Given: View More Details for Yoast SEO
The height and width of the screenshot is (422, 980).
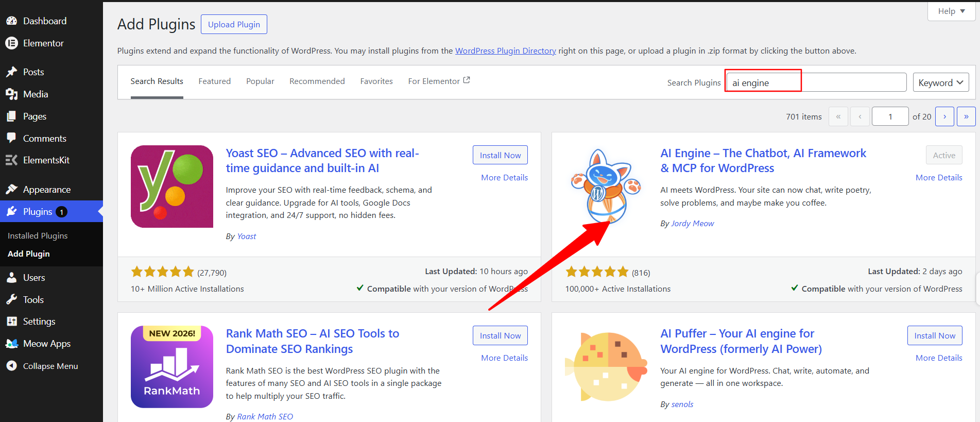Looking at the screenshot, I should coord(504,177).
